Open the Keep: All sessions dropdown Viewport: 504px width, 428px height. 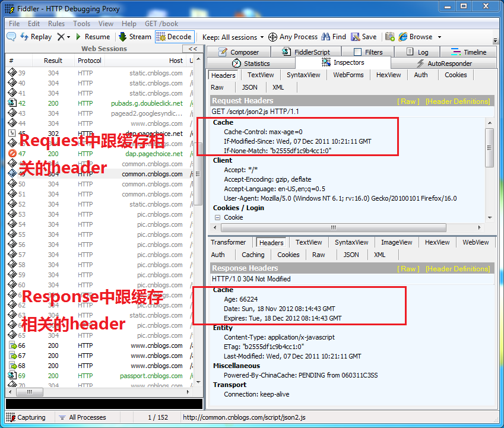233,37
